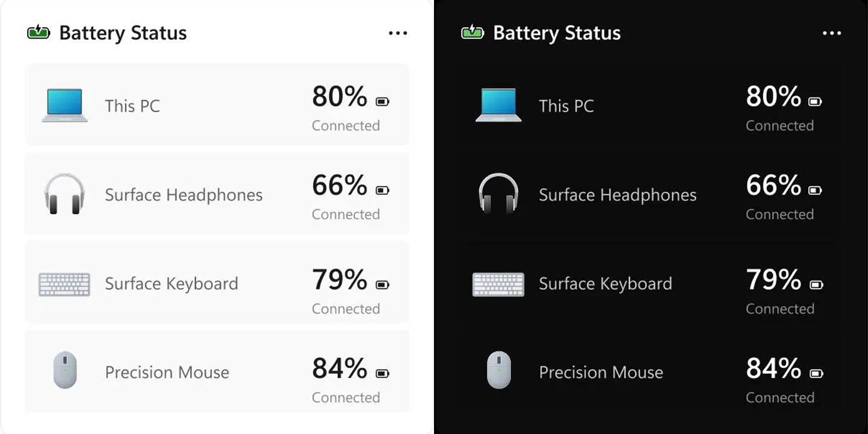Open the three-dot menu in dark widget
Screen dimensions: 868x434
pyautogui.click(x=832, y=33)
